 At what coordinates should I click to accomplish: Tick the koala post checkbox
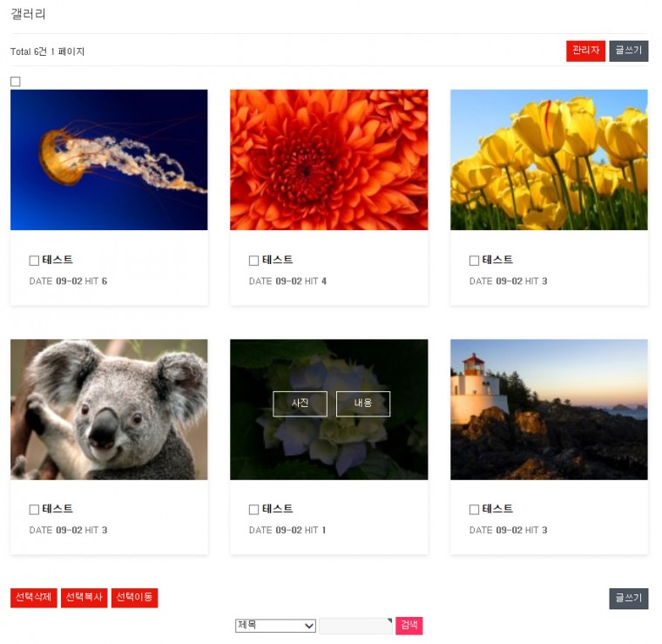(x=34, y=510)
